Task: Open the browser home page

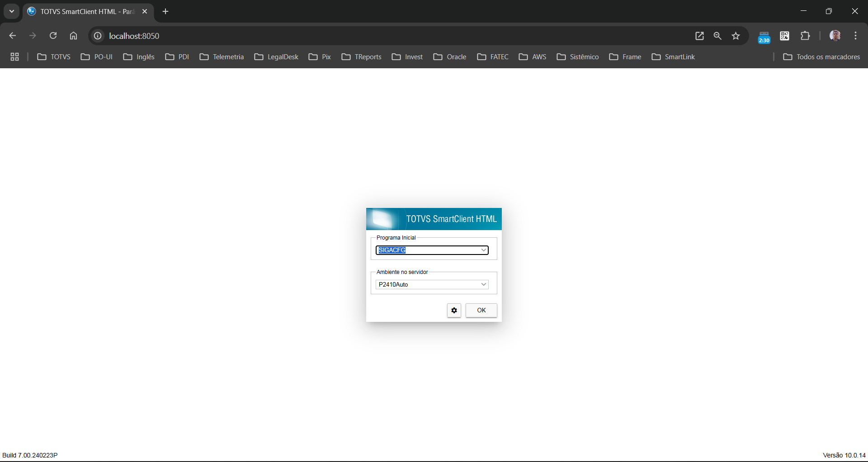Action: pyautogui.click(x=73, y=36)
